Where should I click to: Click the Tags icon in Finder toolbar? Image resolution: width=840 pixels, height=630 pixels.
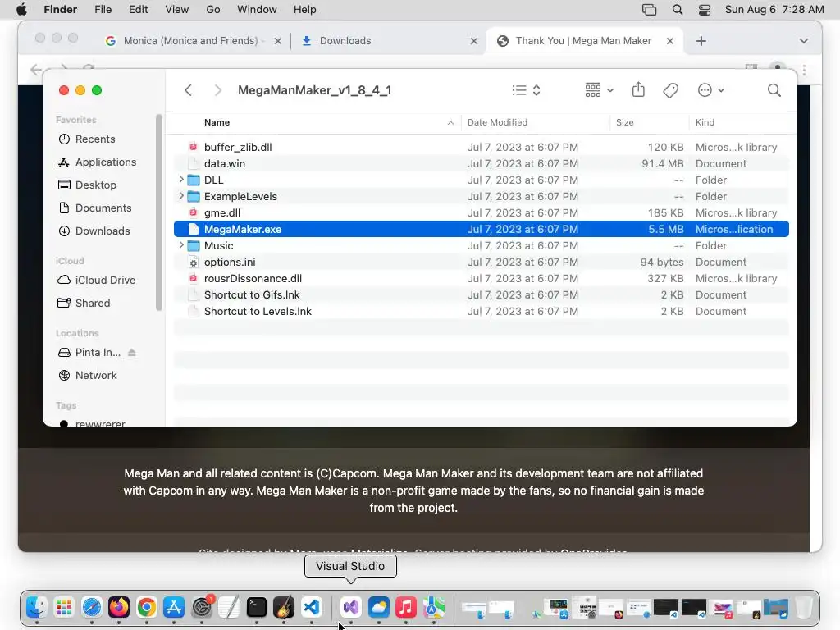670,90
